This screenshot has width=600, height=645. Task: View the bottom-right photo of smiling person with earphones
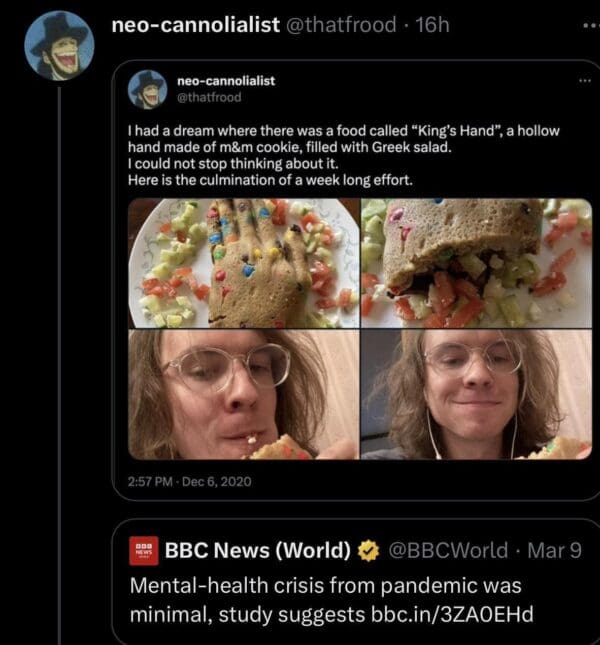[x=476, y=394]
